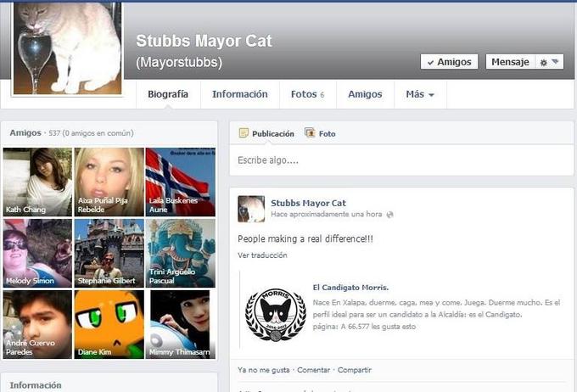Open the El Candigato Morris page link

pyautogui.click(x=350, y=288)
